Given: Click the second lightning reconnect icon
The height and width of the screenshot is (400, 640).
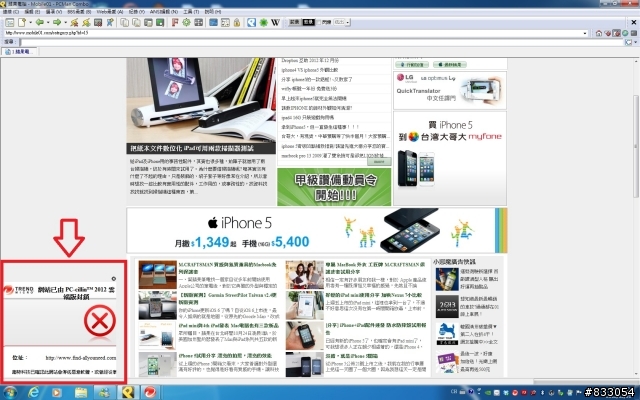Looking at the screenshot, I should 86,22.
